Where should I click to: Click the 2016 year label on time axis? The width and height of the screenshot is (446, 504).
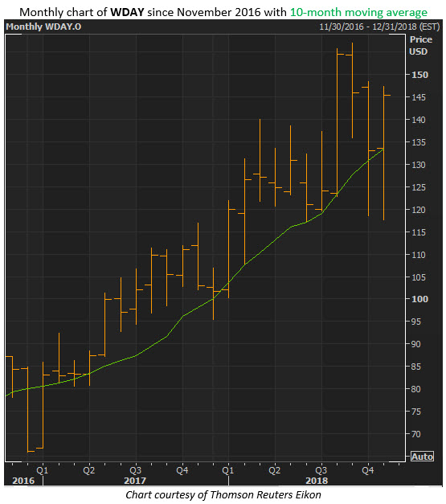pyautogui.click(x=23, y=481)
